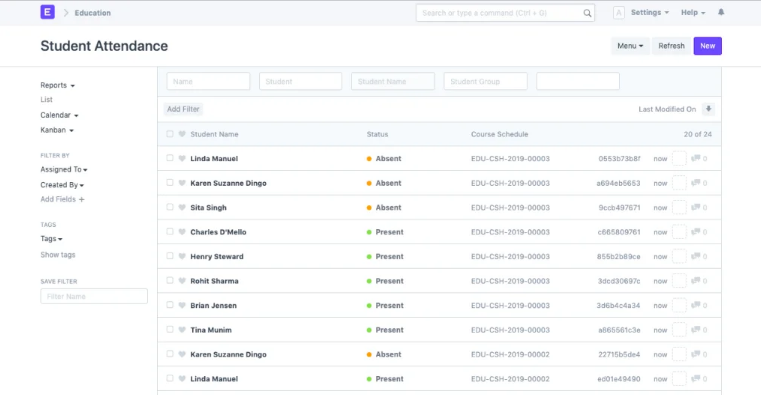Image resolution: width=761 pixels, height=395 pixels.
Task: Click the Filter Name input
Action: coord(94,296)
